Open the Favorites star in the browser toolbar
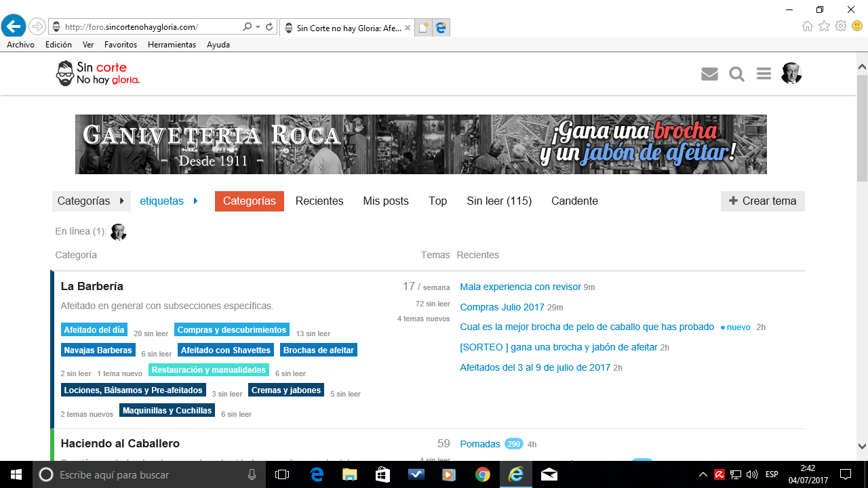 [824, 26]
